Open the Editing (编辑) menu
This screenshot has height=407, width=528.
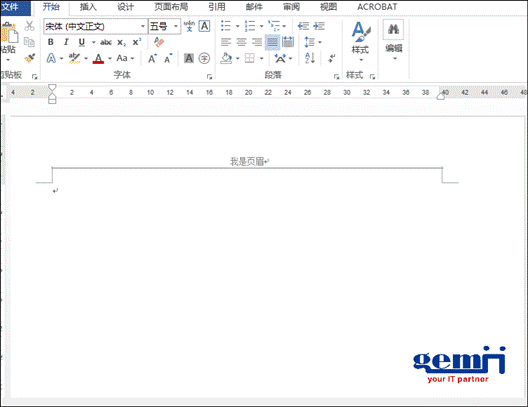[394, 40]
